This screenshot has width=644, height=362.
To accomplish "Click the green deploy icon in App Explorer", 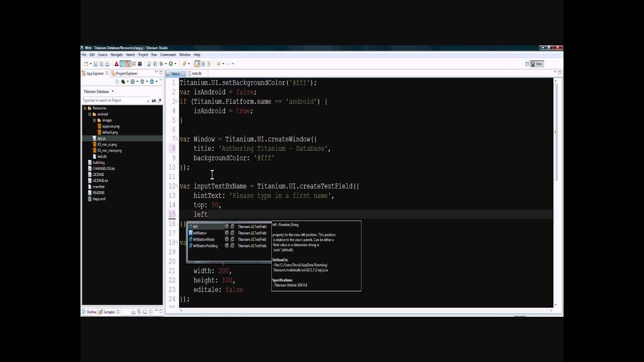I will click(x=123, y=81).
